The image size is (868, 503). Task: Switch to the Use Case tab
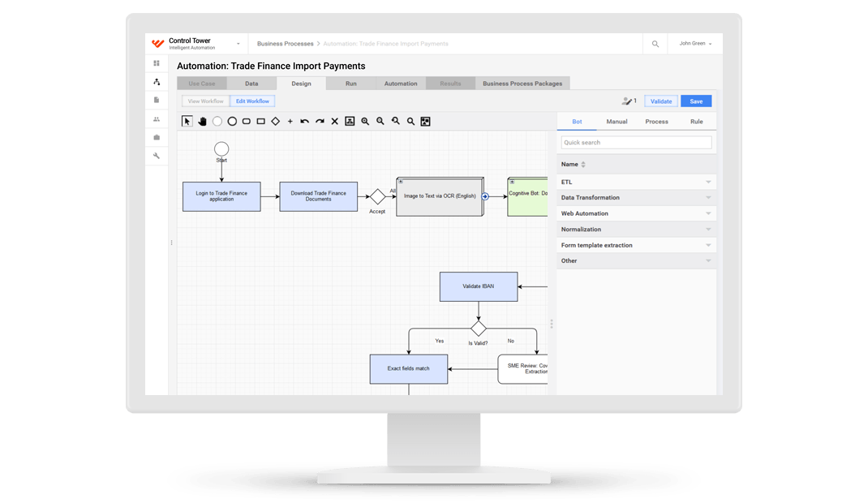point(201,84)
